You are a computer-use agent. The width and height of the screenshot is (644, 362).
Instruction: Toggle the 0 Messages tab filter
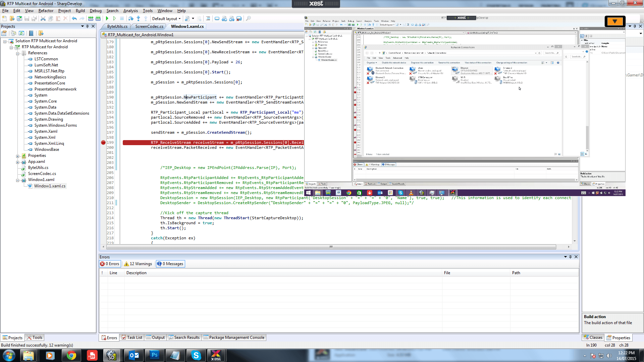(170, 263)
